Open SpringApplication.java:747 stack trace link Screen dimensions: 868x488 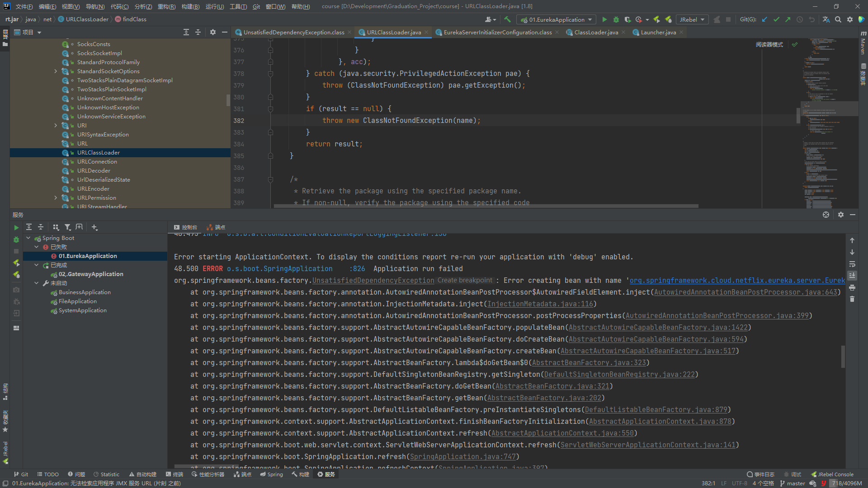463,456
